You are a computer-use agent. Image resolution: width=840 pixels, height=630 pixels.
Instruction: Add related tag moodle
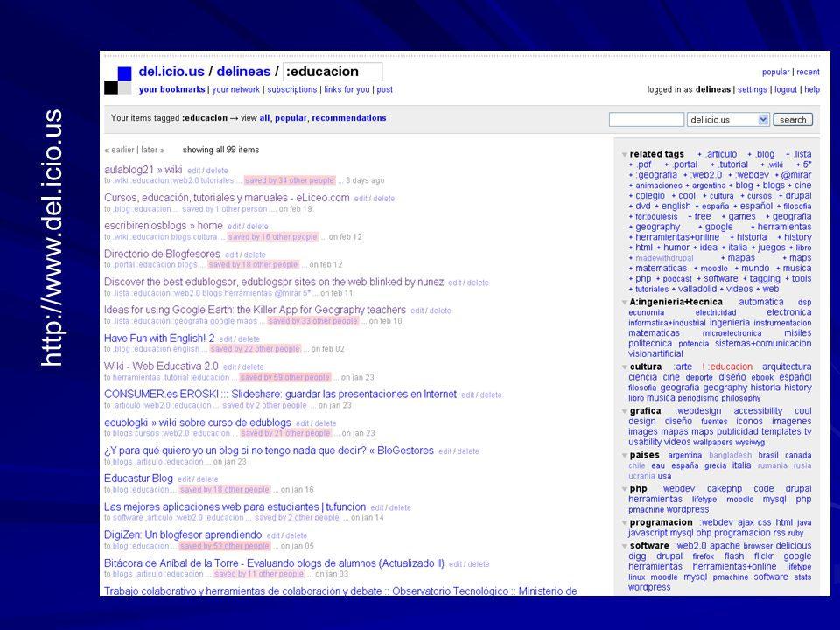(714, 269)
